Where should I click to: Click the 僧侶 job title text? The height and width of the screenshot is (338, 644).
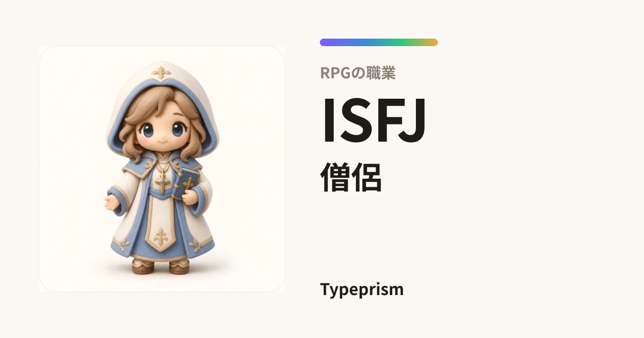351,177
